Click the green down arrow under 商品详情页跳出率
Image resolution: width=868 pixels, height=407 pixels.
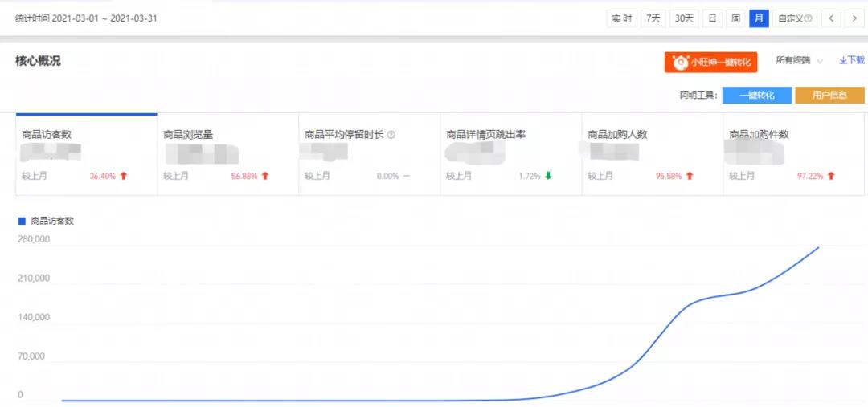[x=548, y=176]
